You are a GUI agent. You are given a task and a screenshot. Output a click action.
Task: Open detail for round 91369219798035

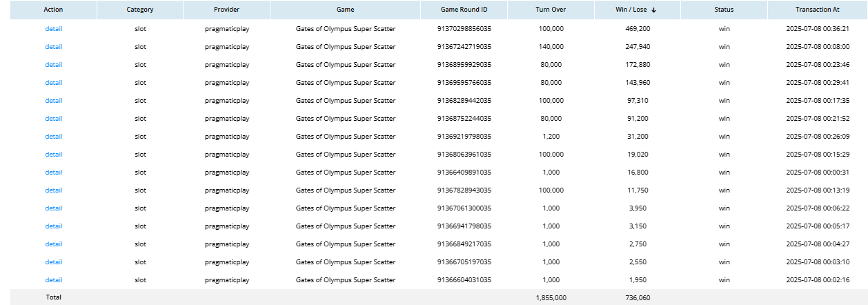[54, 137]
